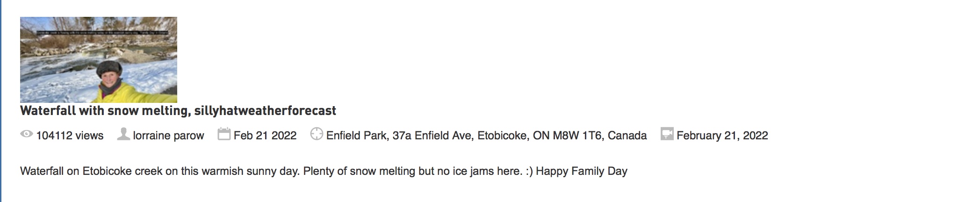Click the crosshair location icon
Screen dimensions: 980x202
(317, 134)
